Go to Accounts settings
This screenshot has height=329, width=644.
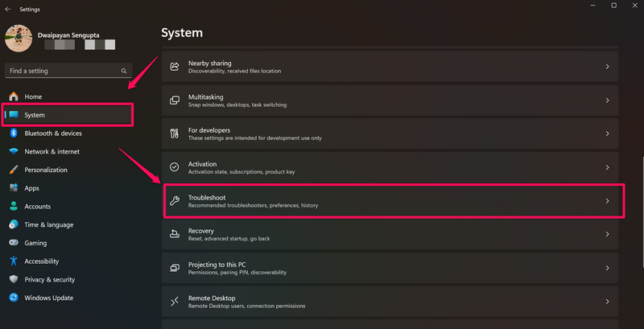(37, 207)
